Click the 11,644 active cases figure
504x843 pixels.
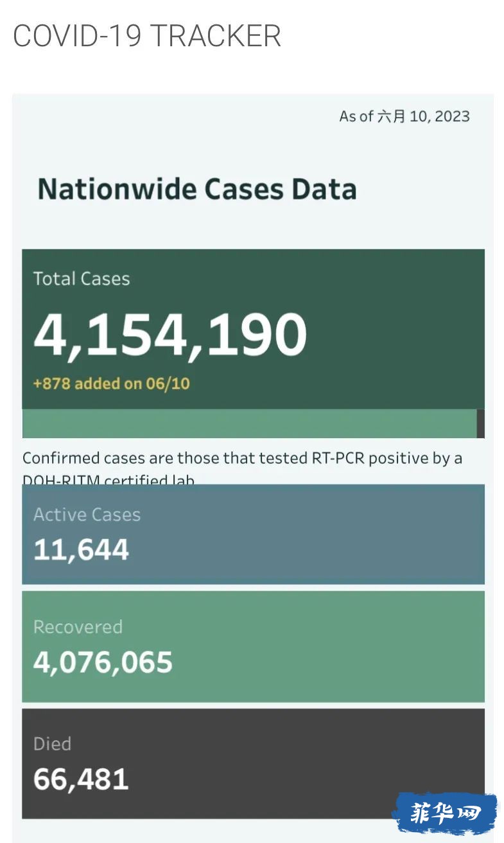[81, 550]
